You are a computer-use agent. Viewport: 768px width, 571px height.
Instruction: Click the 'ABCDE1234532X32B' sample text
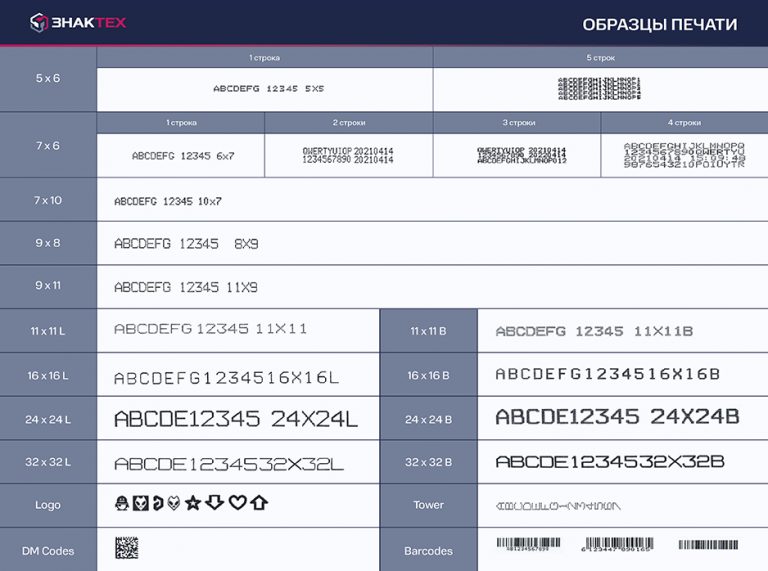(x=610, y=461)
